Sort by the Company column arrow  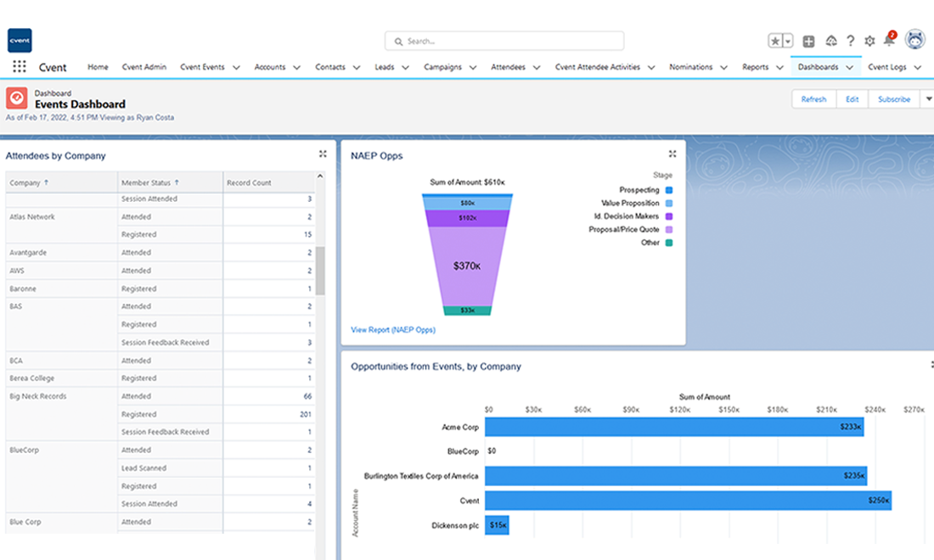(x=47, y=182)
